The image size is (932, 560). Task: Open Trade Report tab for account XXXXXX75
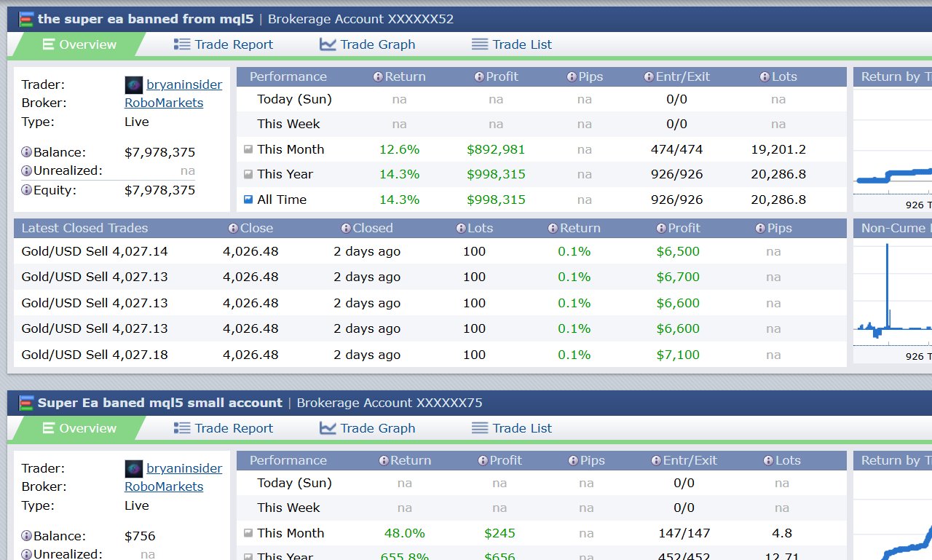224,428
